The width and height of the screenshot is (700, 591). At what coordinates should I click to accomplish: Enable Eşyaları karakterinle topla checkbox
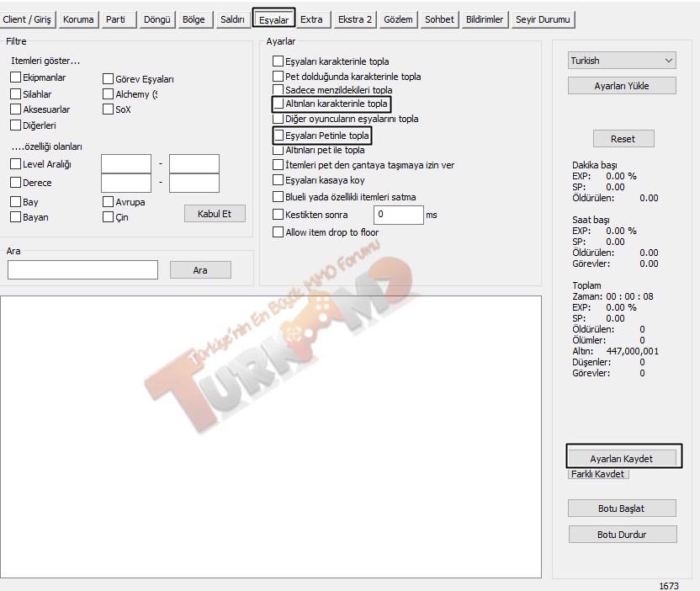(278, 61)
